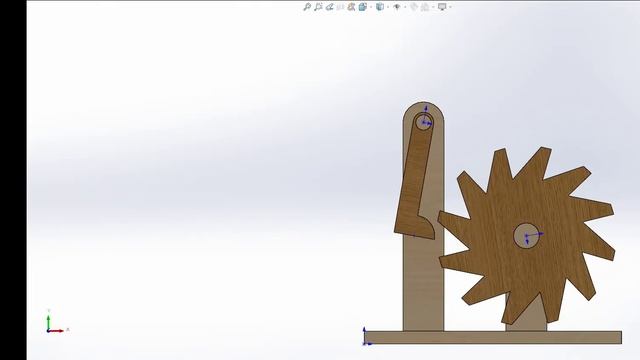Click the red X axis of the view triad
Viewport: 640px width, 360px height.
pyautogui.click(x=56, y=331)
